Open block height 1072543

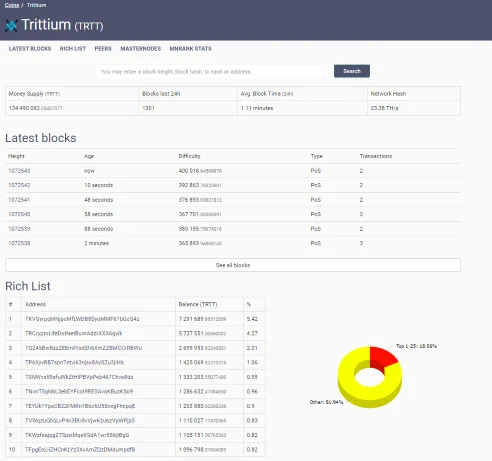pyautogui.click(x=19, y=171)
